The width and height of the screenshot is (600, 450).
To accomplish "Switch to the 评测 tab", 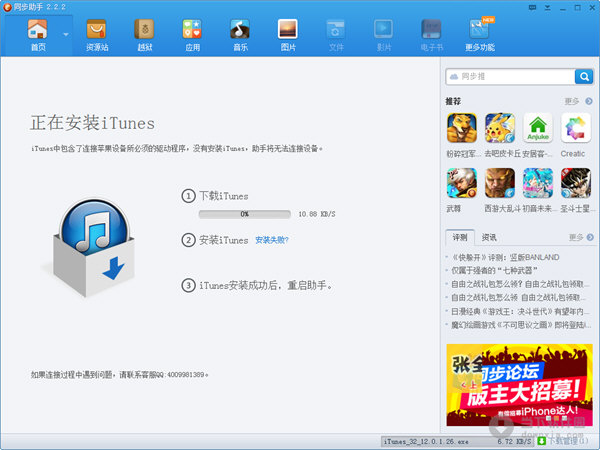I will [x=460, y=237].
